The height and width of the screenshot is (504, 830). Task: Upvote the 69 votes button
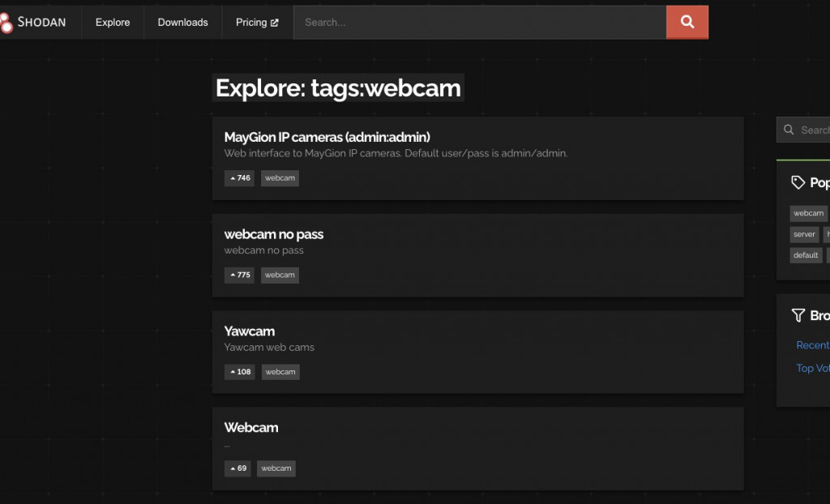[237, 468]
